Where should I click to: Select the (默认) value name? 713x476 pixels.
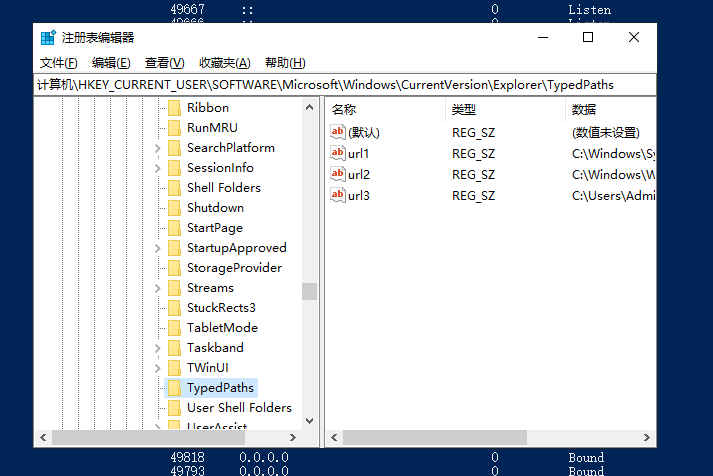click(364, 133)
